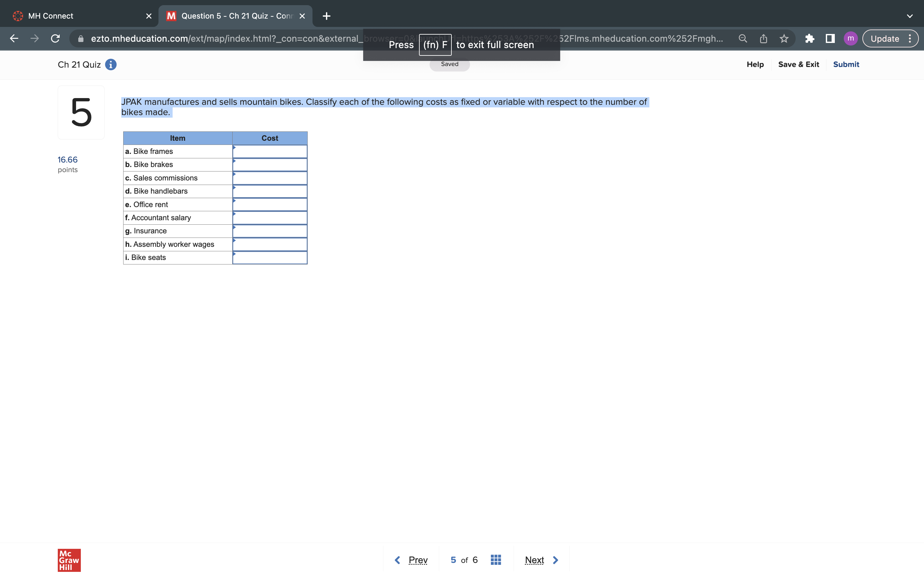Switch to the MH Connect tab
The width and height of the screenshot is (924, 577).
51,16
